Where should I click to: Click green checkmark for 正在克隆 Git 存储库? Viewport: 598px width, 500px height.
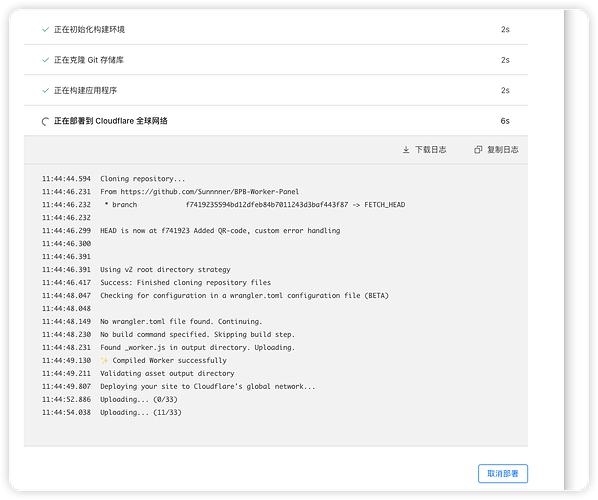pos(46,60)
